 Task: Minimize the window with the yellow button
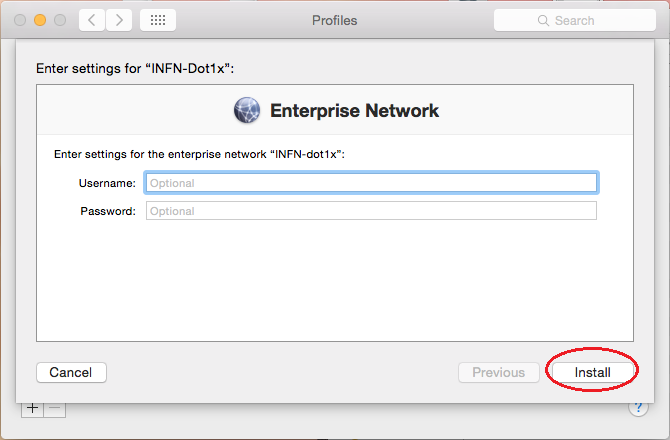pyautogui.click(x=40, y=20)
